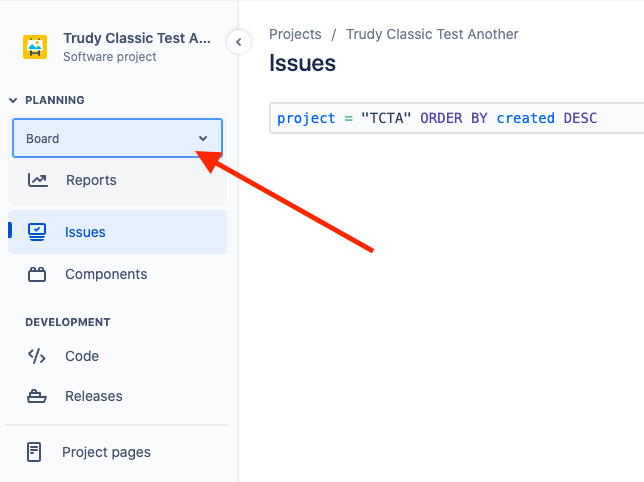644x482 pixels.
Task: Click the Issues monitor icon
Action: coord(37,232)
